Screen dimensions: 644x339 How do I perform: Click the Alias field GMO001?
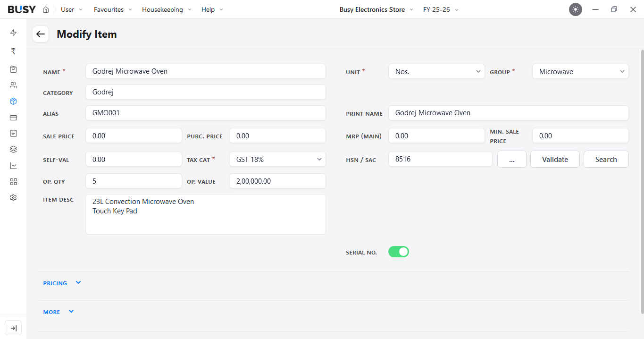pos(206,113)
